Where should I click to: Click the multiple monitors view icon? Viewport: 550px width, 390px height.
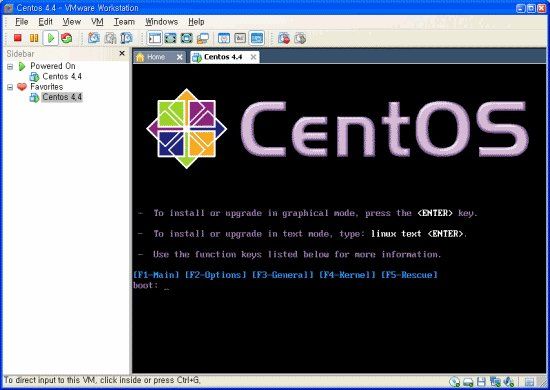(x=203, y=38)
